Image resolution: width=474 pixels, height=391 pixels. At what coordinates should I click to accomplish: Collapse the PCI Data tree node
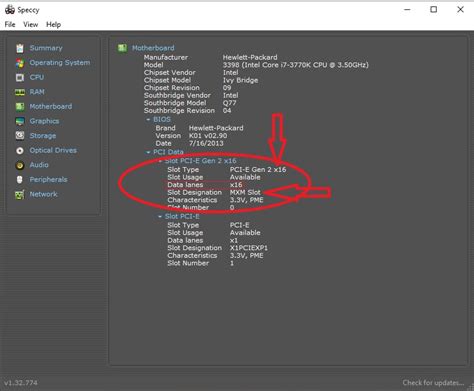point(148,152)
